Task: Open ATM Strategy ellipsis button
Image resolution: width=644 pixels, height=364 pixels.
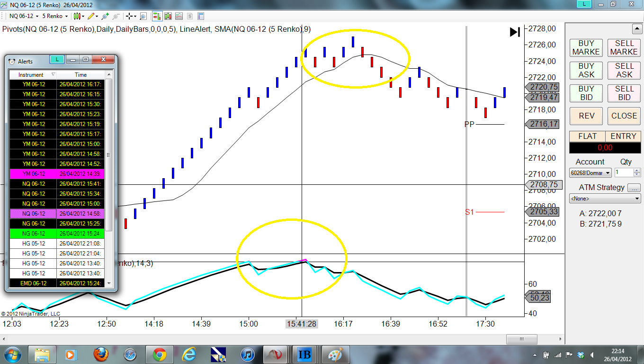Action: pyautogui.click(x=634, y=188)
